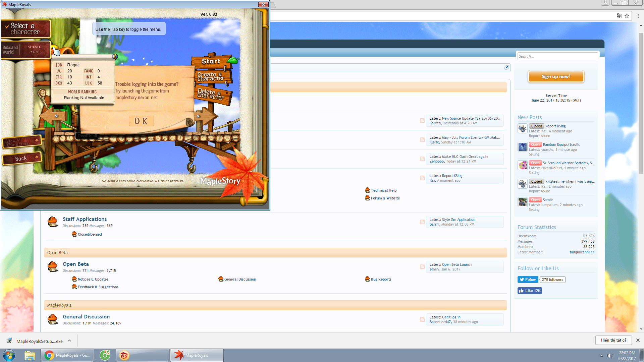Viewport: 644px width, 362px height.
Task: Open Forum & Website subforum
Action: click(385, 198)
